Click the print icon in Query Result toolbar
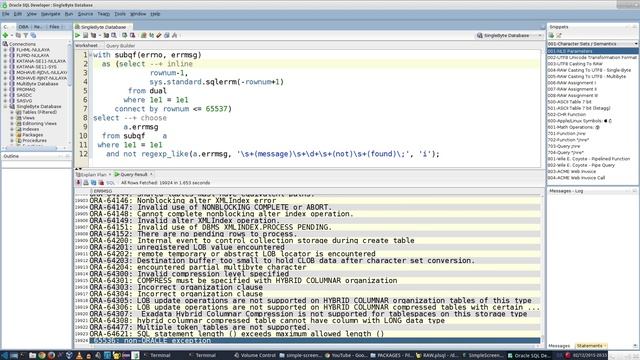This screenshot has height=360, width=640. point(86,183)
